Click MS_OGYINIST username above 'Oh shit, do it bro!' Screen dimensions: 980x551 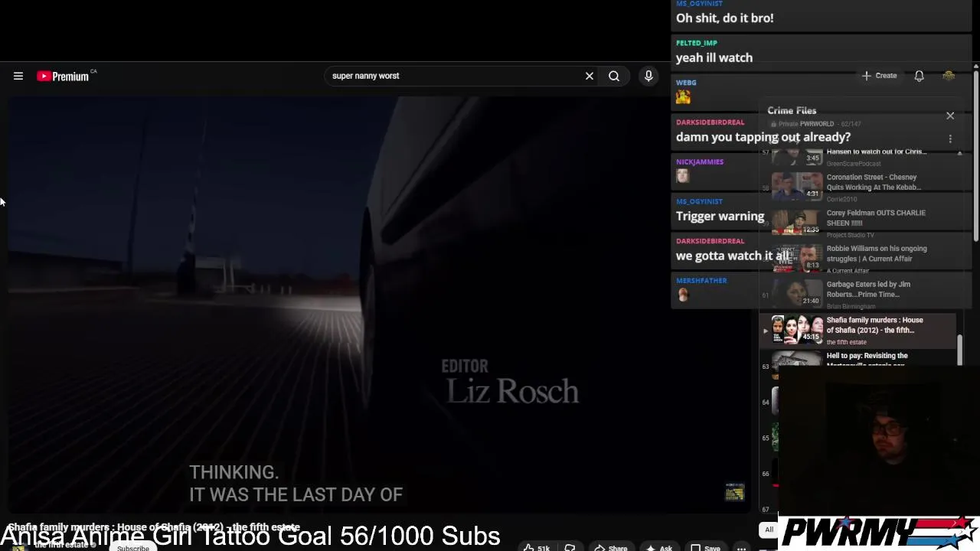coord(699,4)
